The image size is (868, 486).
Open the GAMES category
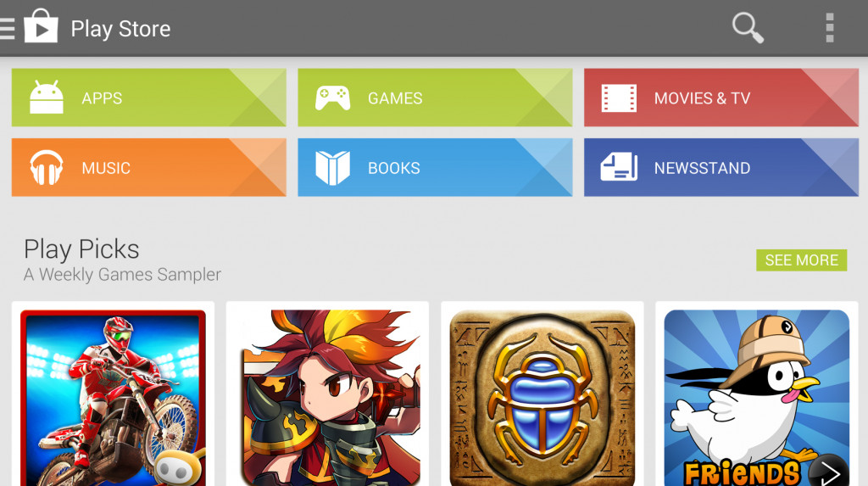click(x=435, y=98)
